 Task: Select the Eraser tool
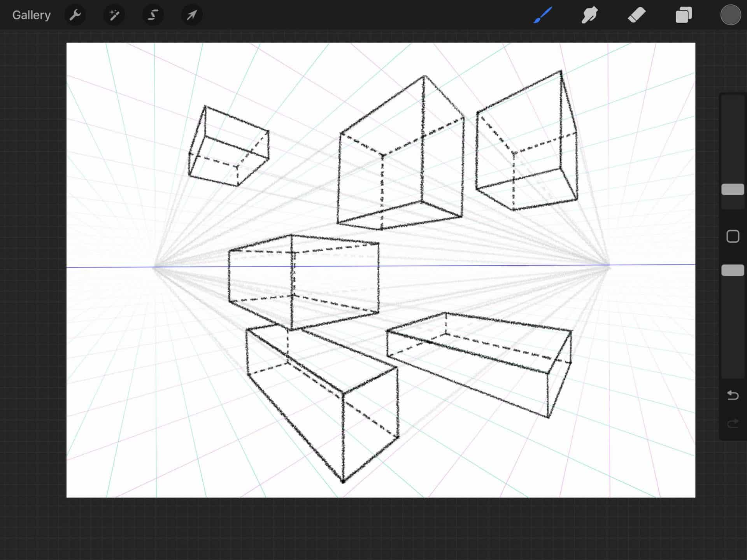point(635,15)
